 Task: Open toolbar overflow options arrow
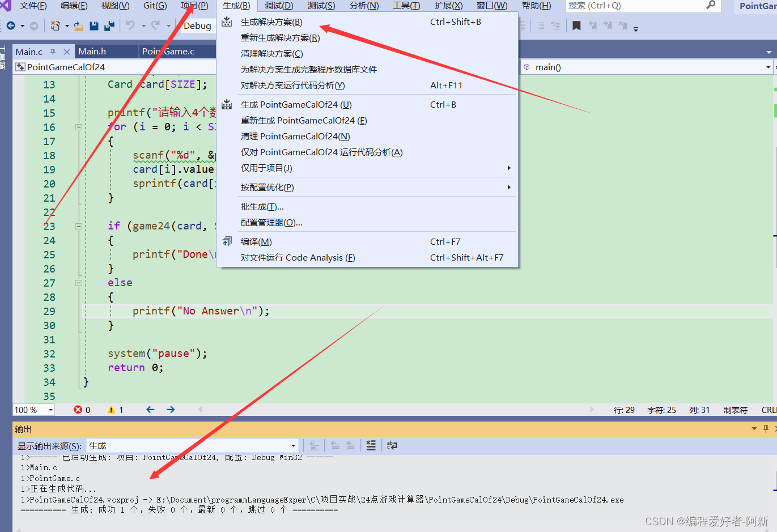[636, 29]
